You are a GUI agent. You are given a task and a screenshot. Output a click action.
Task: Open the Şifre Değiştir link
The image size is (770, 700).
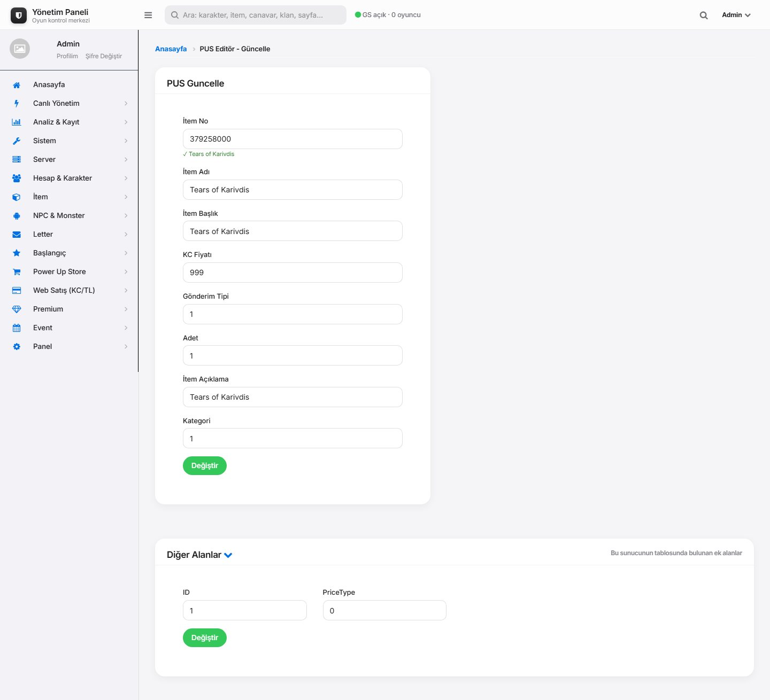coord(104,56)
